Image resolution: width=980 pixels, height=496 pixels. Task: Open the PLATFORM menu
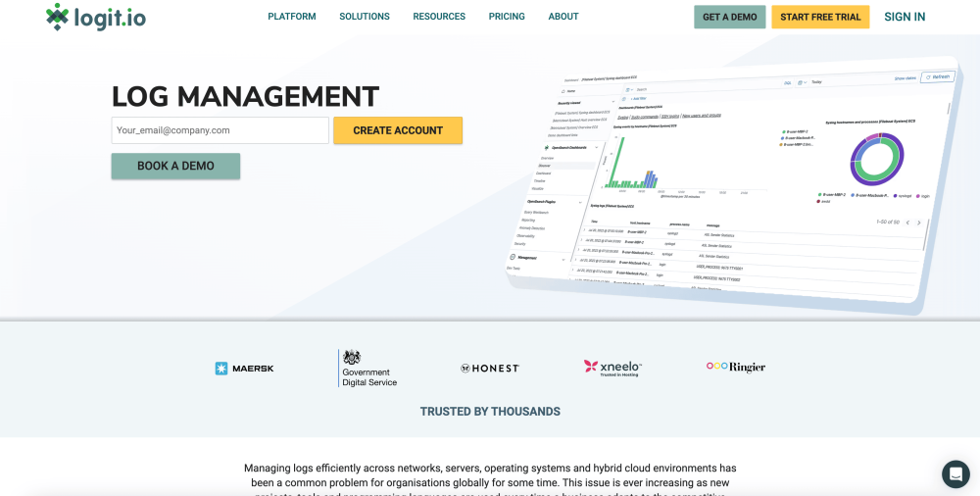click(292, 17)
